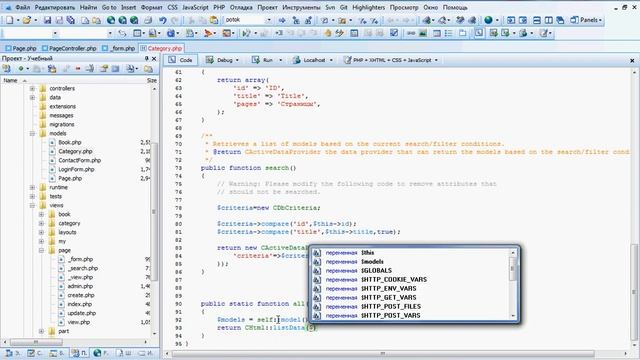Collapse the models folder in tree
This screenshot has height=360, width=640.
tap(32, 133)
